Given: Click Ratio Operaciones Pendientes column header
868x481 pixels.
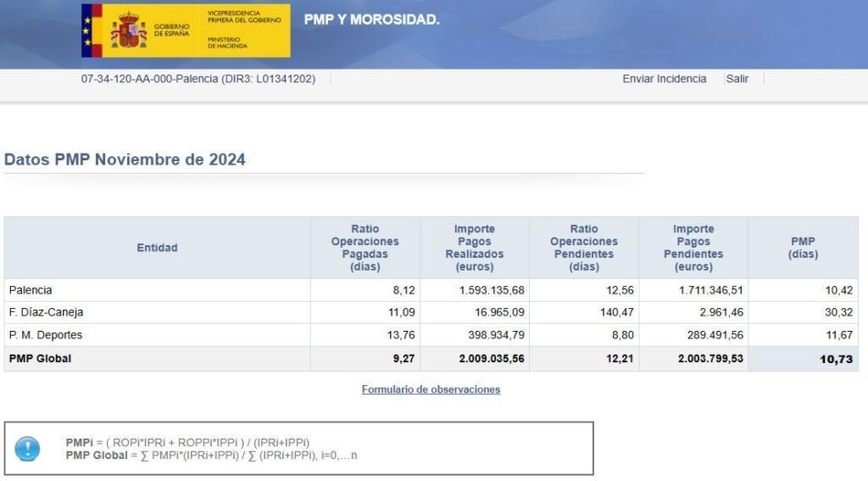Looking at the screenshot, I should pyautogui.click(x=583, y=248).
